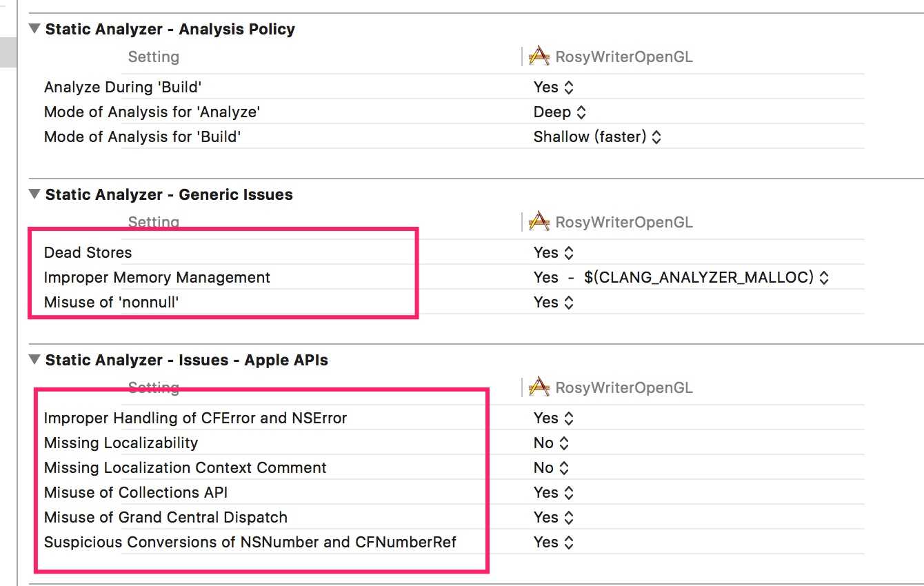This screenshot has height=586, width=924.
Task: Collapse Static Analyzer - Issues - Apple APIs section
Action: [34, 360]
